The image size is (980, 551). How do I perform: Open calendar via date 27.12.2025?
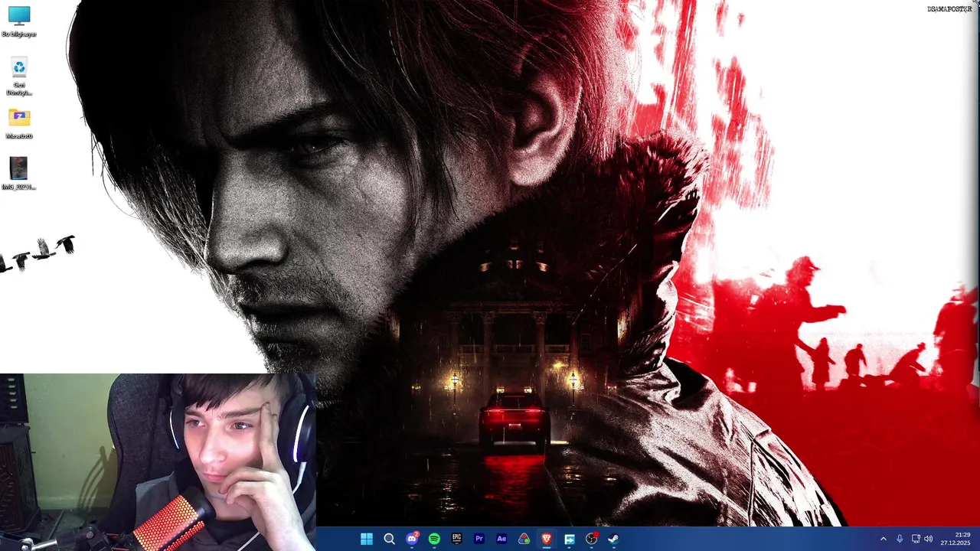[955, 543]
